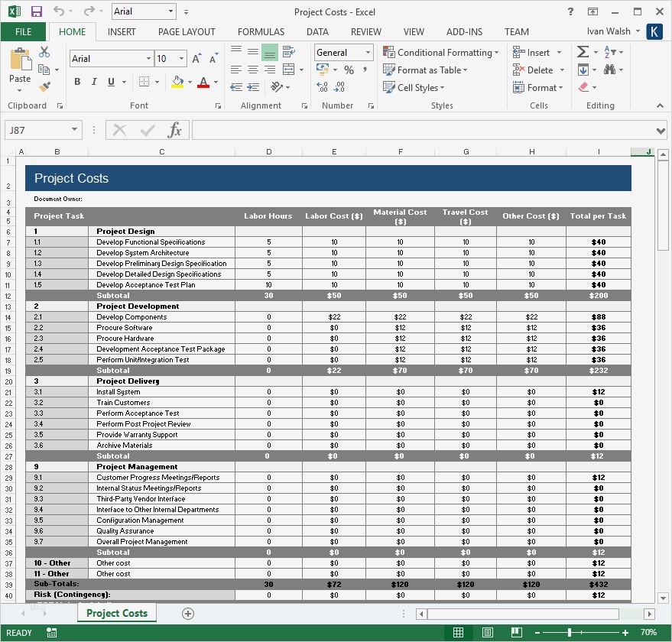Click the AutoSum sigma icon
This screenshot has height=642, width=672.
pyautogui.click(x=583, y=52)
